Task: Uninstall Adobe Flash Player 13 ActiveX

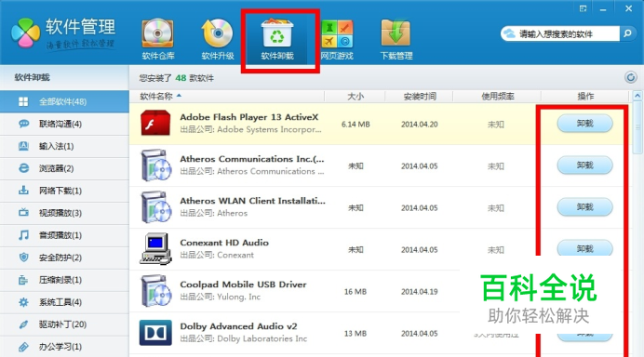Action: tap(584, 124)
